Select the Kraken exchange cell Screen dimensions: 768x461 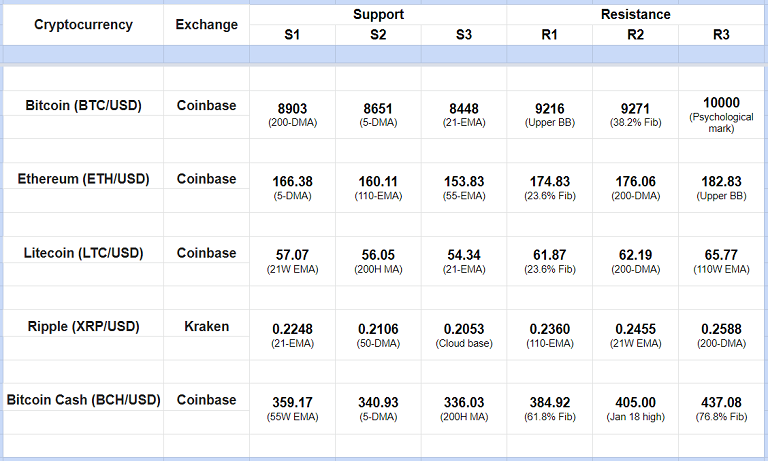click(x=207, y=326)
